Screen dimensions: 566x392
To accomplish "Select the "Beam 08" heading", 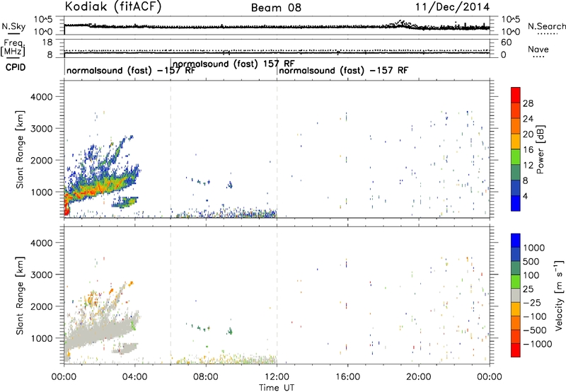I will tap(276, 8).
